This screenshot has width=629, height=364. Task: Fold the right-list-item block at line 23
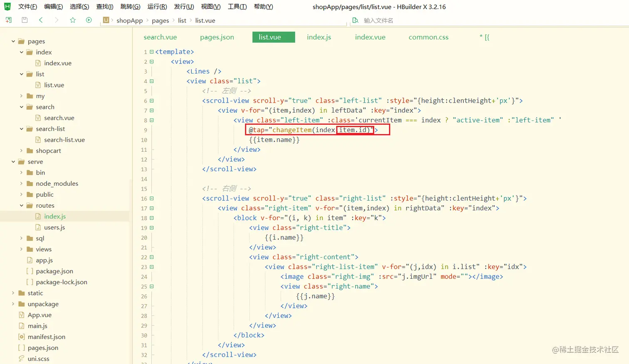(152, 267)
